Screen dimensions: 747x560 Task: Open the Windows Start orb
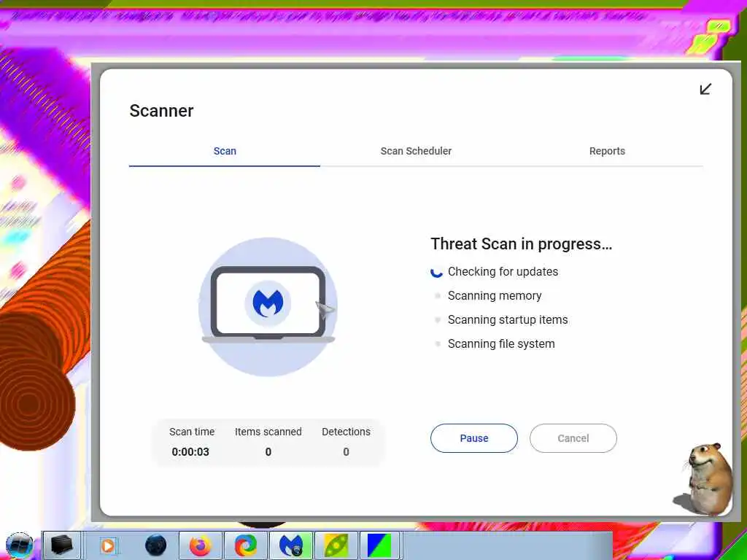tap(20, 545)
